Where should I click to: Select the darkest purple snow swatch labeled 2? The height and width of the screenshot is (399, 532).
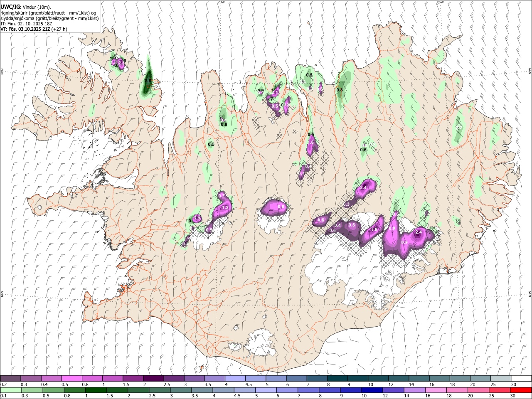(x=153, y=378)
